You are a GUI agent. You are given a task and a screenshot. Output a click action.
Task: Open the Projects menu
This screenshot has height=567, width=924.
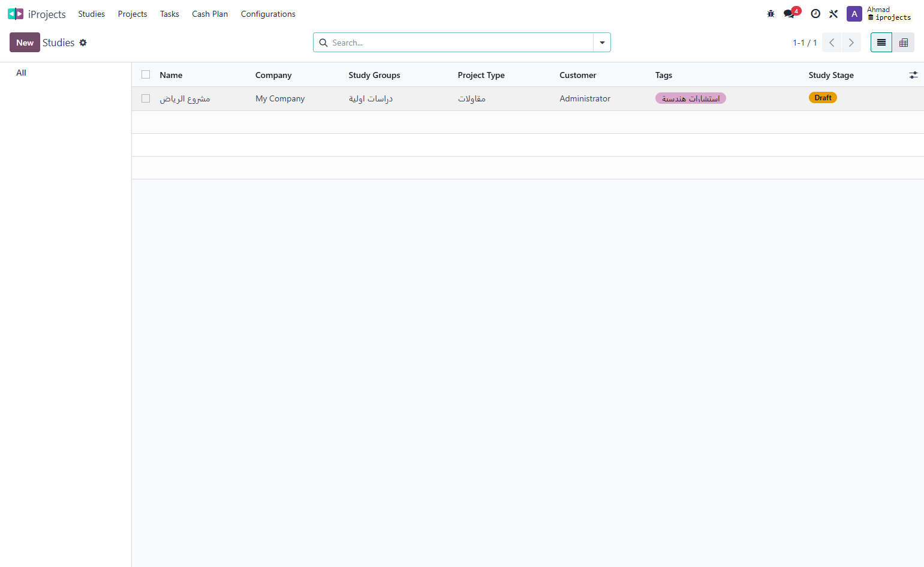coord(133,14)
